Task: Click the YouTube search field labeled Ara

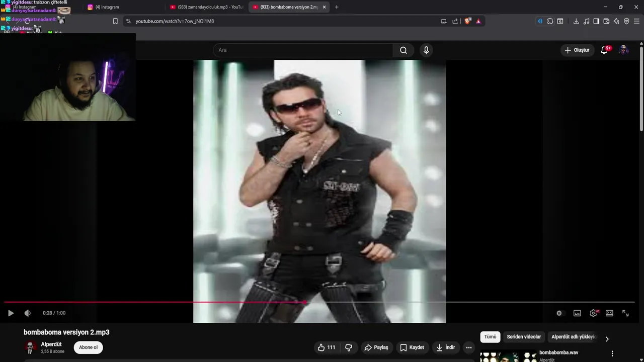Action: click(x=303, y=50)
